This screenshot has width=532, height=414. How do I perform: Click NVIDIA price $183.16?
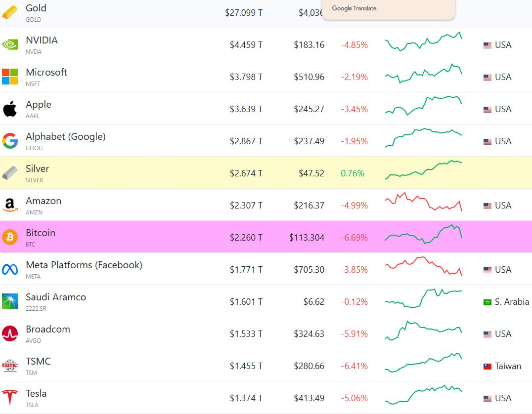(309, 45)
